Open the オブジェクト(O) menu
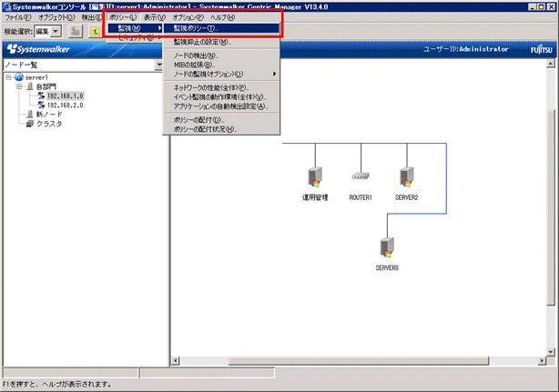 56,17
